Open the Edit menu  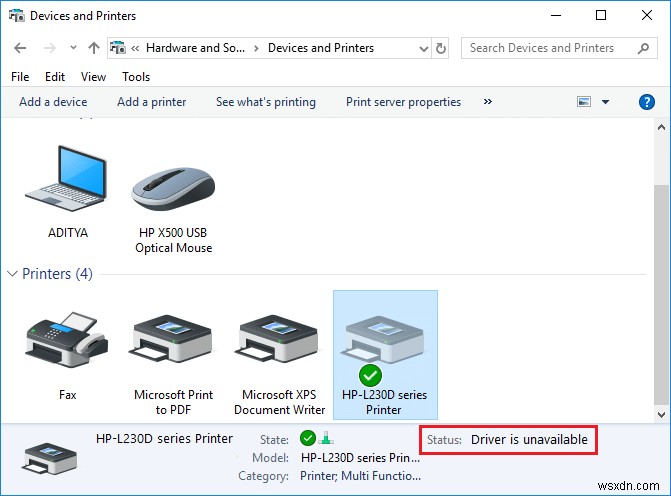(55, 77)
